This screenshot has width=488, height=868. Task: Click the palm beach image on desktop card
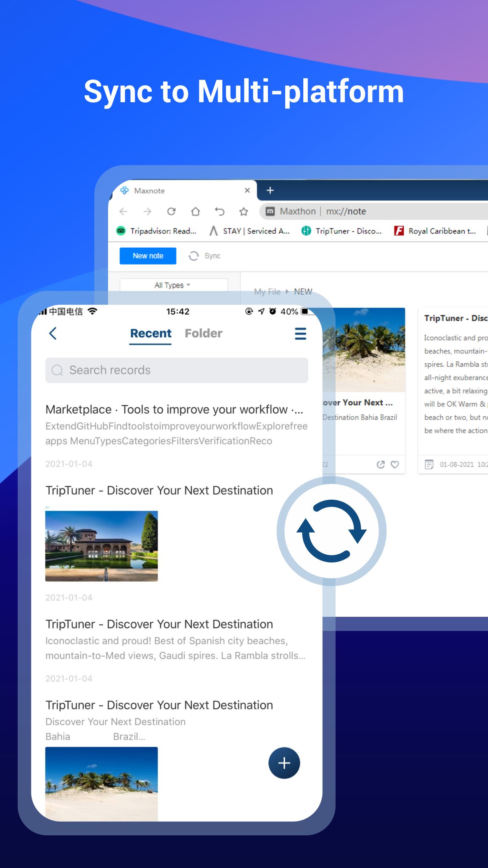point(364,350)
